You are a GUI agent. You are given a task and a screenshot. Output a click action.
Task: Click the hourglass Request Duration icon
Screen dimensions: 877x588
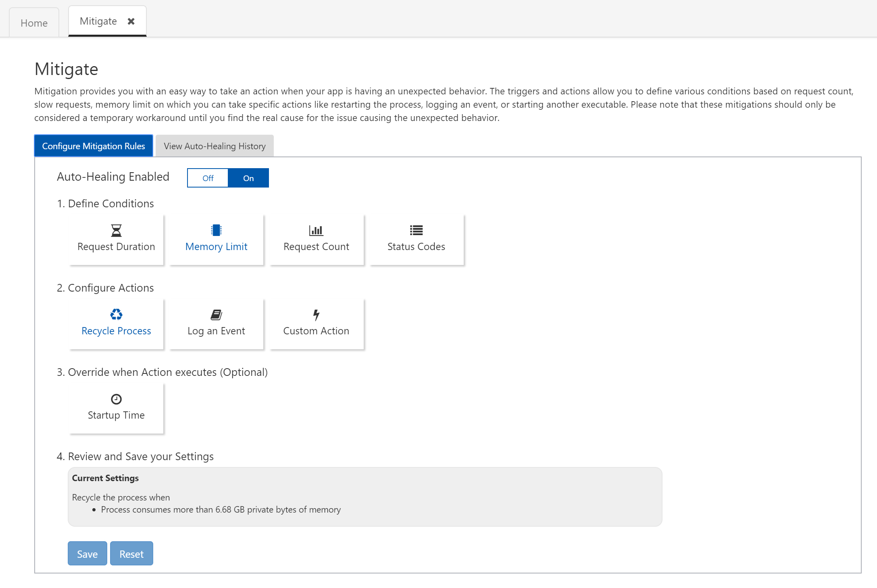[116, 230]
